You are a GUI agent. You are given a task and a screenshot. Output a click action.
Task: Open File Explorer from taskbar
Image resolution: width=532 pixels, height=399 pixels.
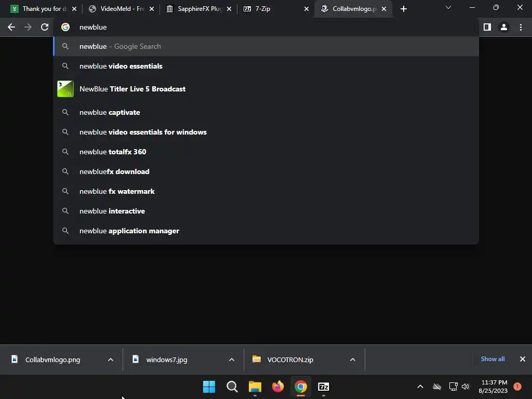click(255, 387)
